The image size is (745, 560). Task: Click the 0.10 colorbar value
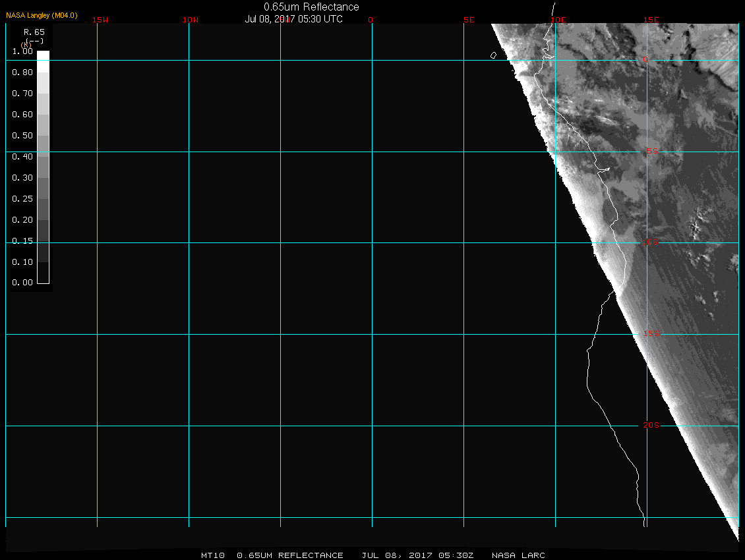(22, 262)
